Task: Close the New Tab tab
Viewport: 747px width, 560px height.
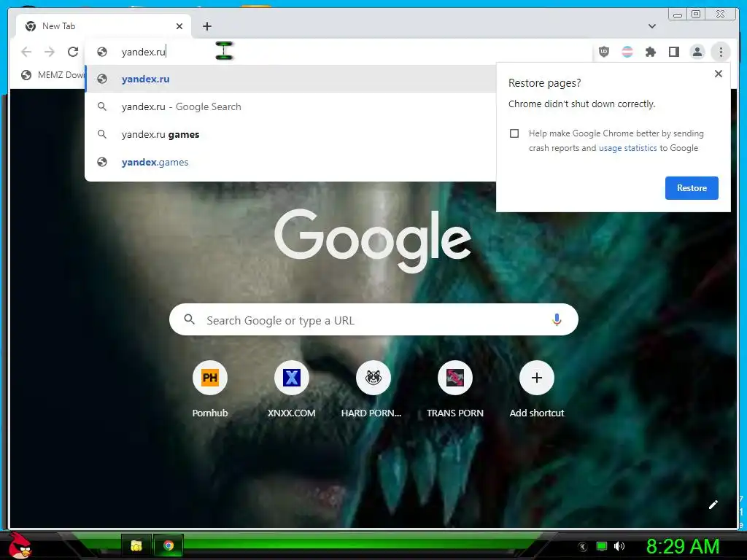Action: (179, 26)
